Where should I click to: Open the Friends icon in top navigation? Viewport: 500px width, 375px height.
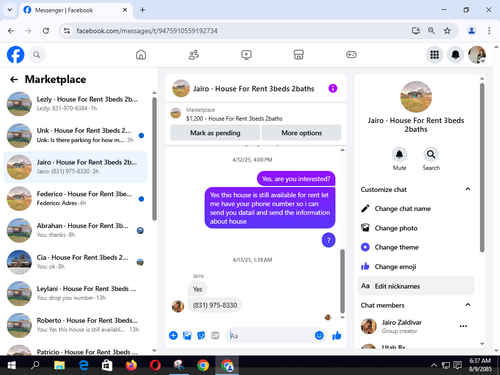click(x=194, y=55)
